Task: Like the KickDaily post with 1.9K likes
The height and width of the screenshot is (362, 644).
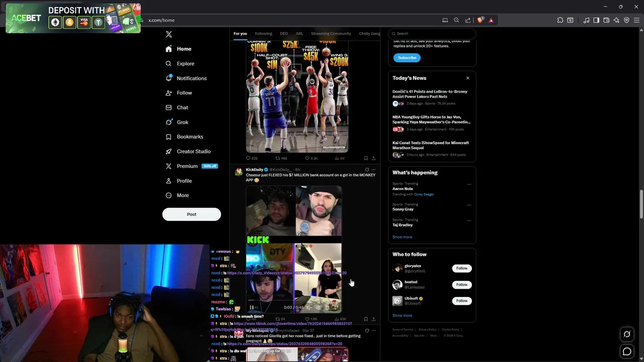Action: click(311, 319)
